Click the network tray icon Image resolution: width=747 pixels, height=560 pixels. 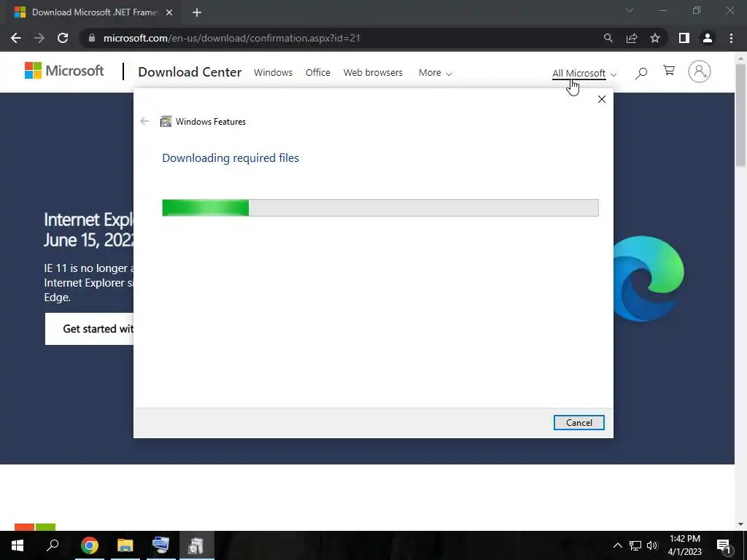click(x=635, y=545)
